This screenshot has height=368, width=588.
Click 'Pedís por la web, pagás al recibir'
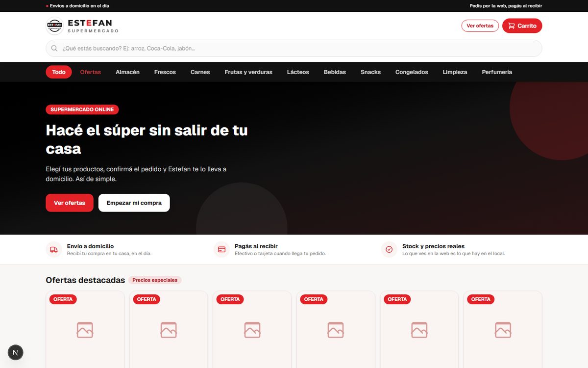pyautogui.click(x=506, y=6)
